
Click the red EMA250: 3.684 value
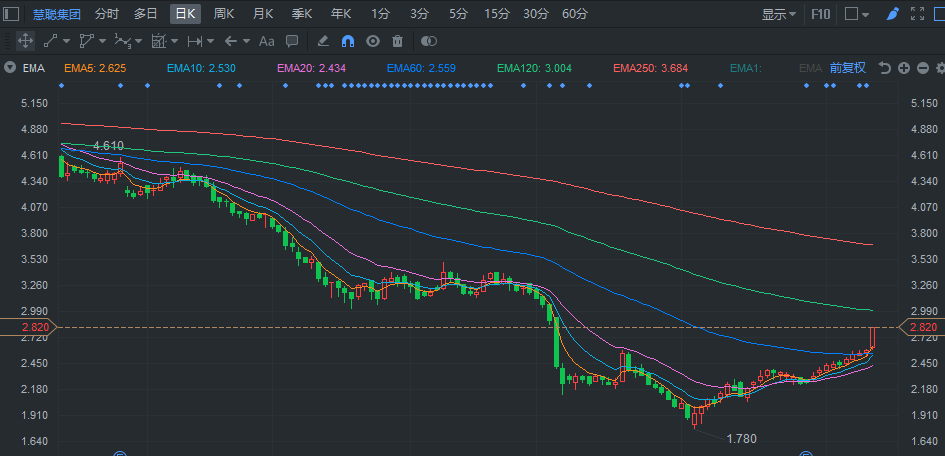650,68
